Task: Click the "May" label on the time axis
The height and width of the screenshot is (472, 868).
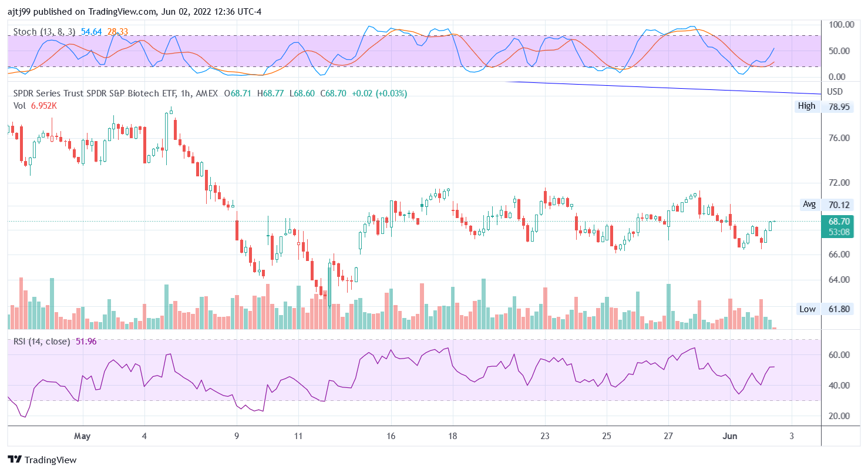Action: pyautogui.click(x=83, y=436)
